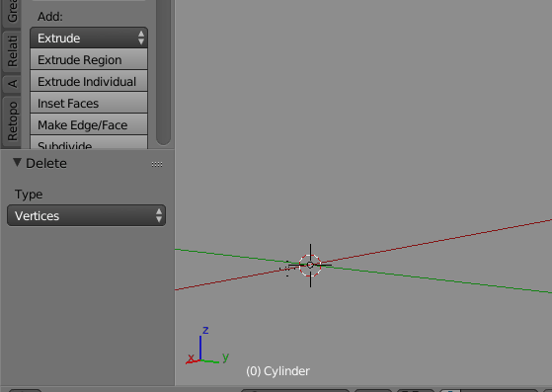Click the partially visible Subdivide button
This screenshot has width=552, height=392.
tap(89, 142)
